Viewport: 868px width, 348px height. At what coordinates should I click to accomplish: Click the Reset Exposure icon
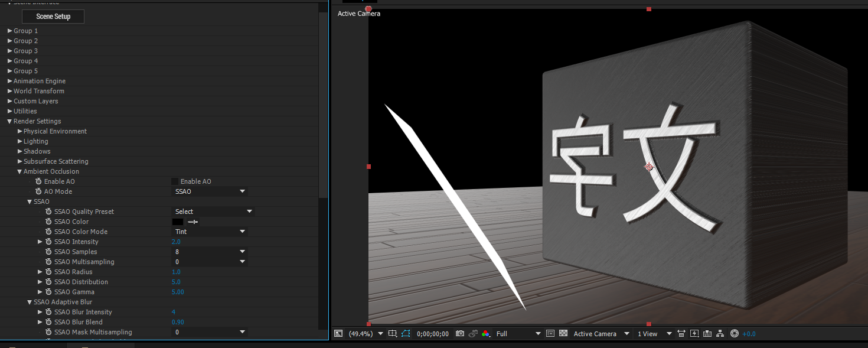735,334
